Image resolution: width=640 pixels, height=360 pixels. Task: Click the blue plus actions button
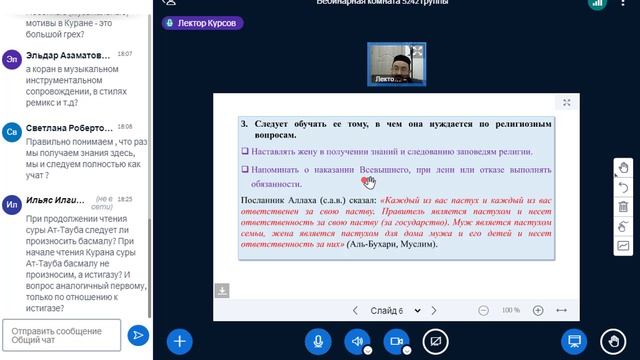(x=180, y=341)
